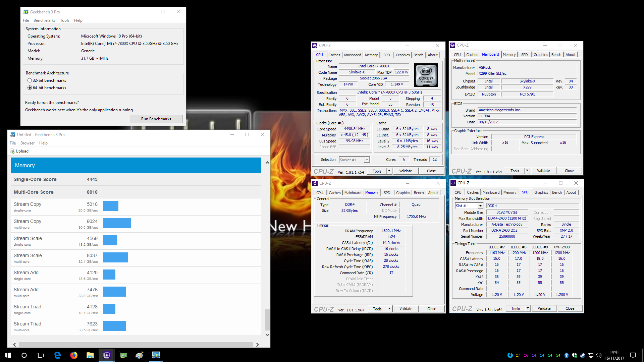
Task: Click Validate in the CPU tab window
Action: point(406,171)
